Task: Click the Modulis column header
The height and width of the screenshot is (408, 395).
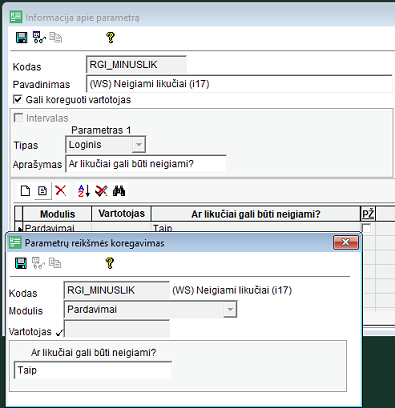Action: tap(57, 214)
